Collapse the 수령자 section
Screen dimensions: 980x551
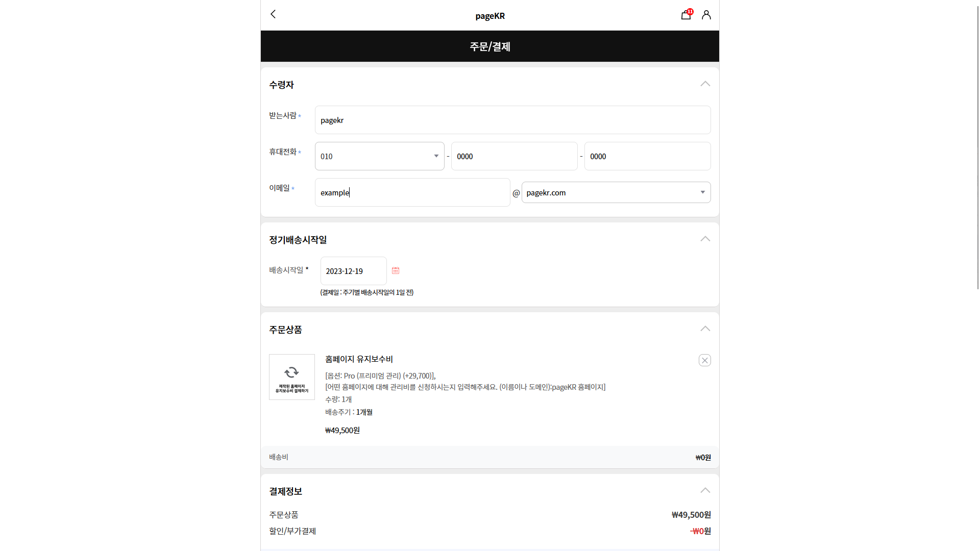pos(705,84)
